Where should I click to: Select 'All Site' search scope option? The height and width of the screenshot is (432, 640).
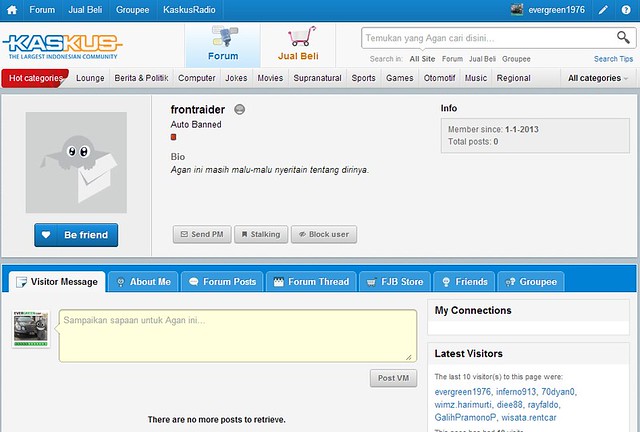tap(422, 59)
